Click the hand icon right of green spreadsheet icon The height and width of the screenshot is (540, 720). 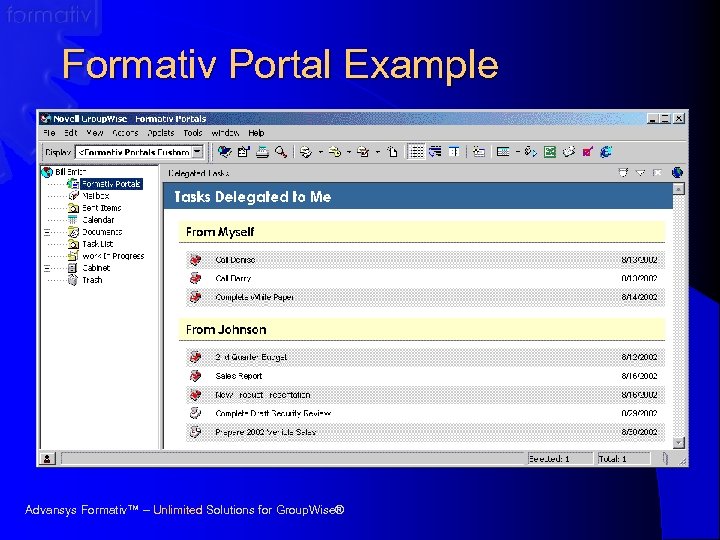pyautogui.click(x=568, y=152)
